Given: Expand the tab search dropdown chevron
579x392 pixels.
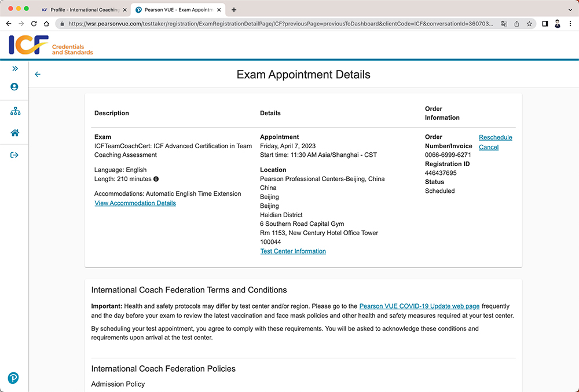Looking at the screenshot, I should 570,10.
